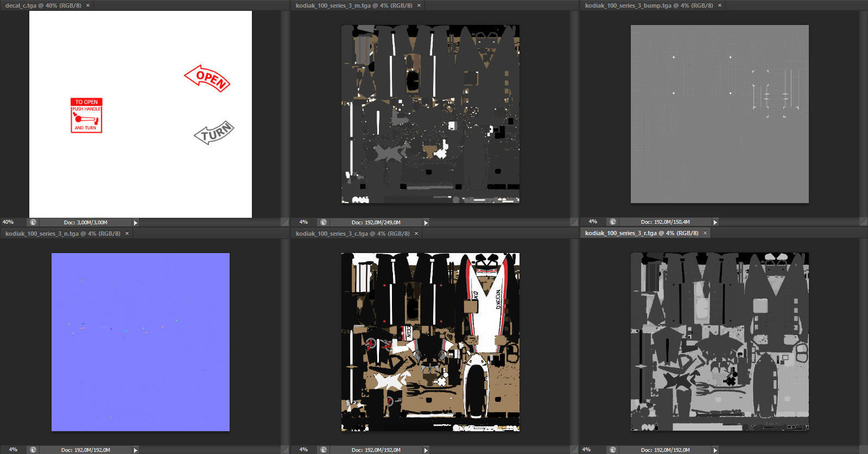Click the resize grip of the decal_c.tga window

285,222
